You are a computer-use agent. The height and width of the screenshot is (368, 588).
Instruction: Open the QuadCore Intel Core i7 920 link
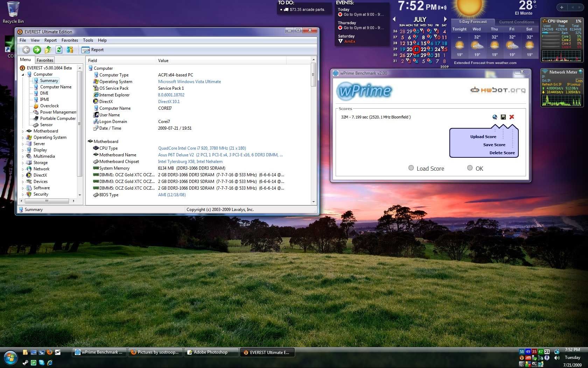coord(202,148)
